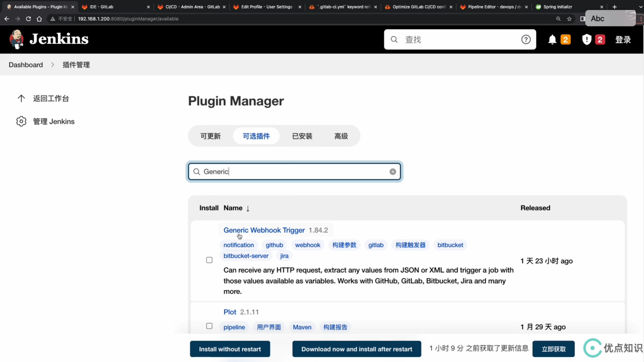Viewport: 644px width, 362px height.
Task: Filter by the jira tag
Action: coord(284,256)
